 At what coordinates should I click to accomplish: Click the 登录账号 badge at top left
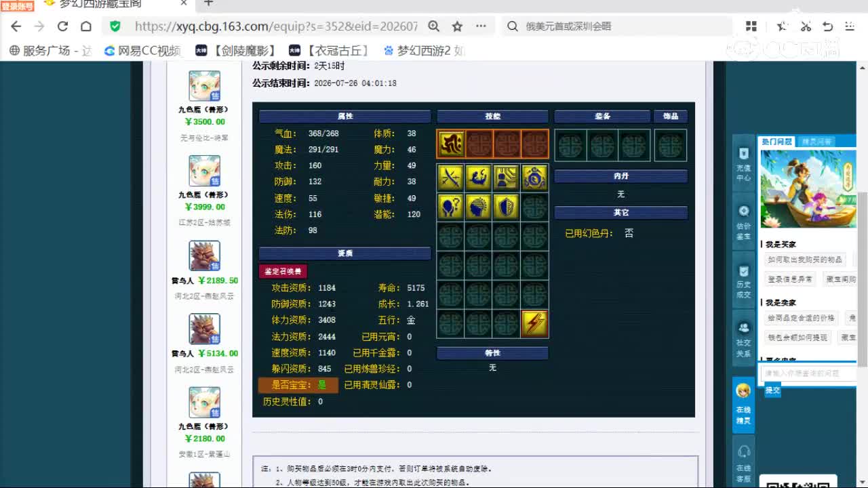pos(17,5)
